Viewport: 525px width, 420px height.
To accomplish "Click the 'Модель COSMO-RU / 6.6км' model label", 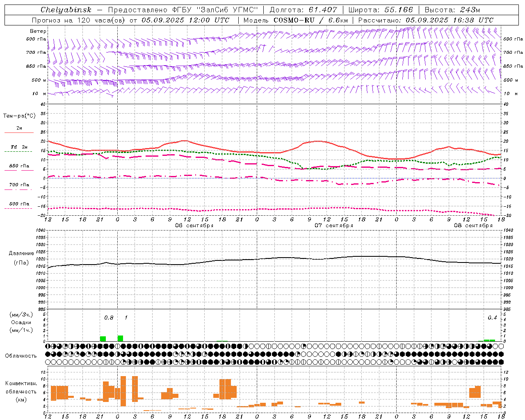I will 296,20.
